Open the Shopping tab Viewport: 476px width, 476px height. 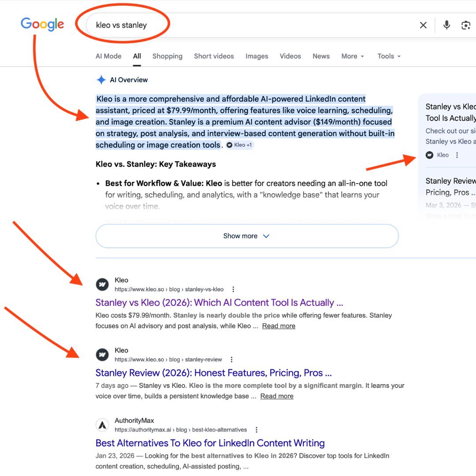pyautogui.click(x=167, y=56)
